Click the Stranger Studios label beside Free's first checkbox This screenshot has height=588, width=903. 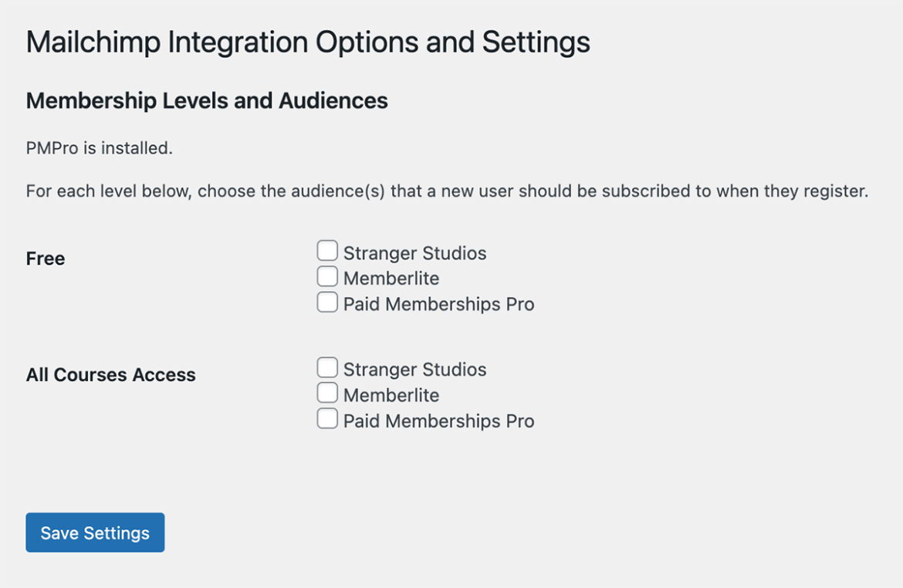coord(416,252)
